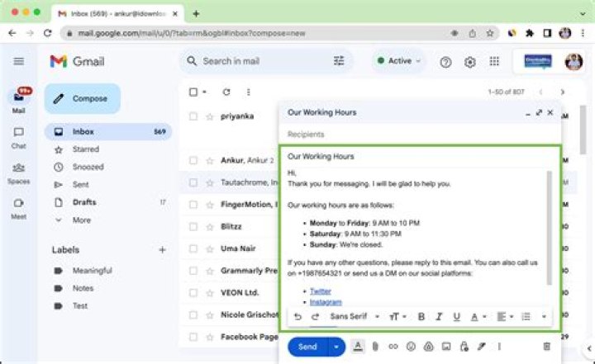Send the Our Working Hours email
This screenshot has height=364, width=595.
click(307, 347)
